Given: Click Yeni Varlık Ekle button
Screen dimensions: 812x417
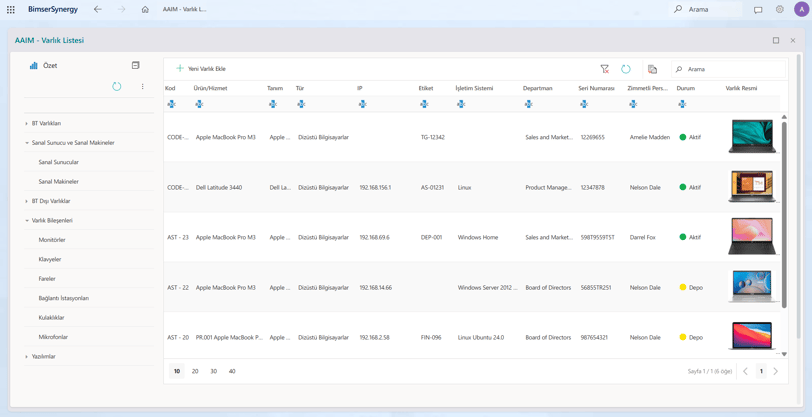Looking at the screenshot, I should (x=201, y=68).
